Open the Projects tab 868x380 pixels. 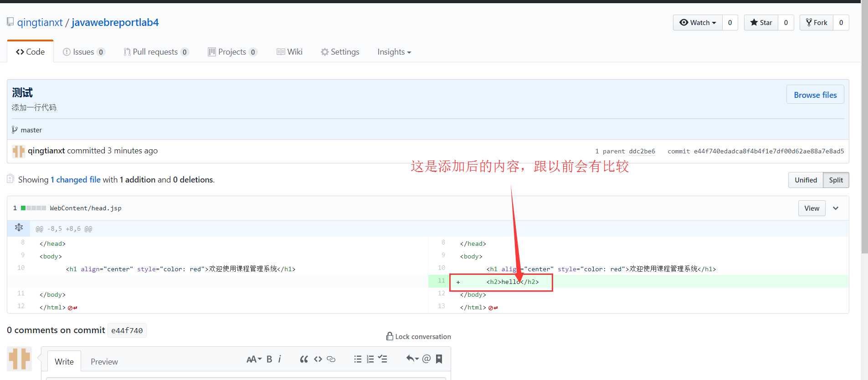point(232,52)
